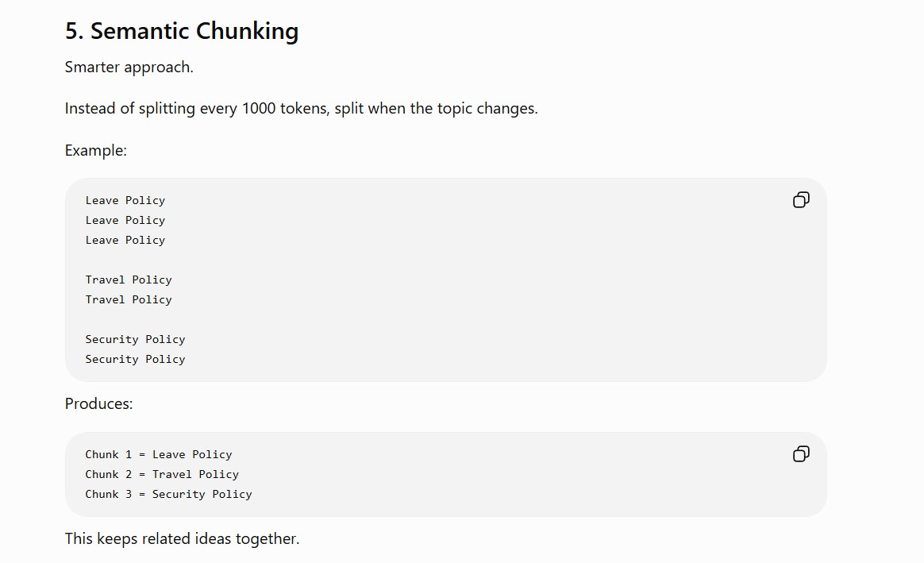The height and width of the screenshot is (563, 924).
Task: Copy the Chunk output code block
Action: coord(801,454)
